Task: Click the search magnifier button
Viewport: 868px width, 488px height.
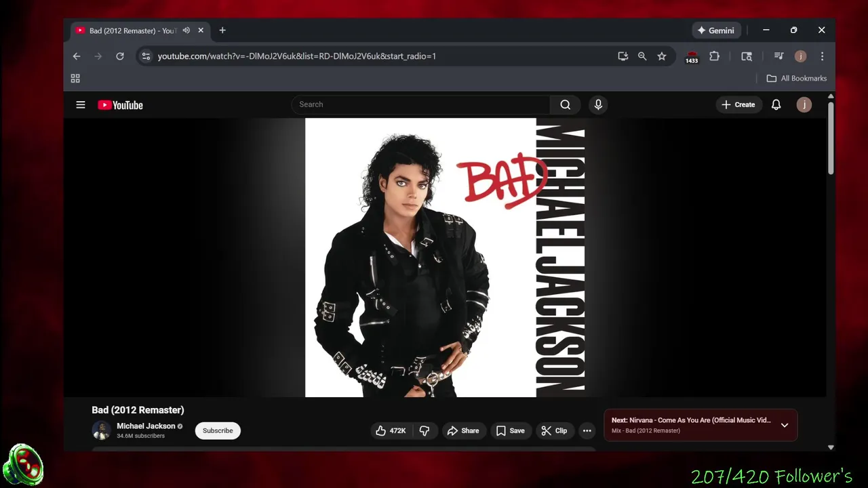Action: pos(565,104)
